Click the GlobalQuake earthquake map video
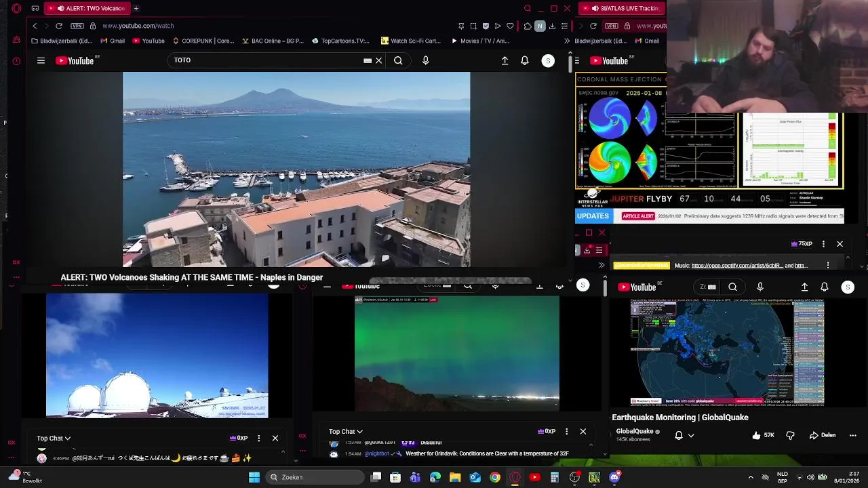868x488 pixels. coord(728,353)
